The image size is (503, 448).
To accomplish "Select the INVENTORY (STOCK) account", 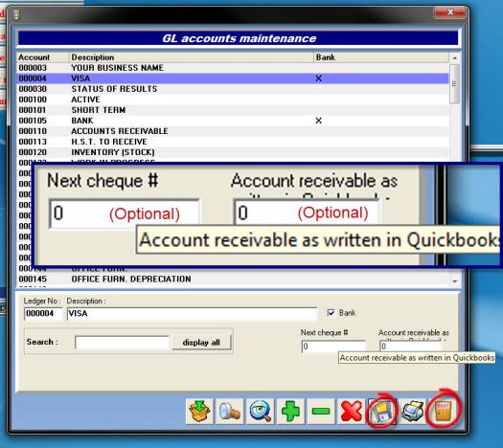I will coord(233,152).
